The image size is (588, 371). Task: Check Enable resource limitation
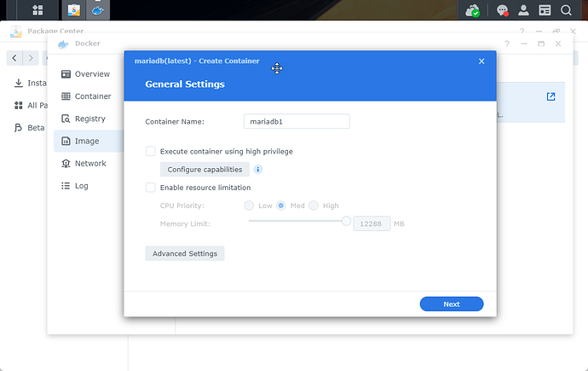tap(151, 188)
